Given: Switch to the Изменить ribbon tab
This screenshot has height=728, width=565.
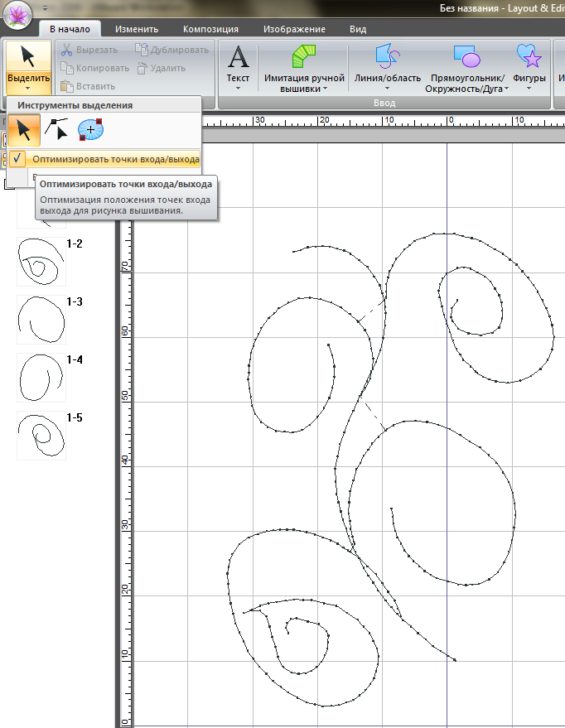Looking at the screenshot, I should coord(137,28).
